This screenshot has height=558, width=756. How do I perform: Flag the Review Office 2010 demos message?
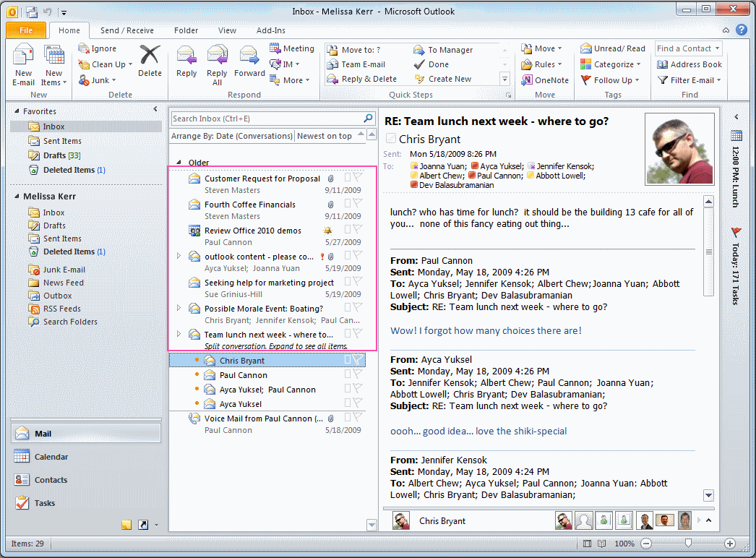358,229
